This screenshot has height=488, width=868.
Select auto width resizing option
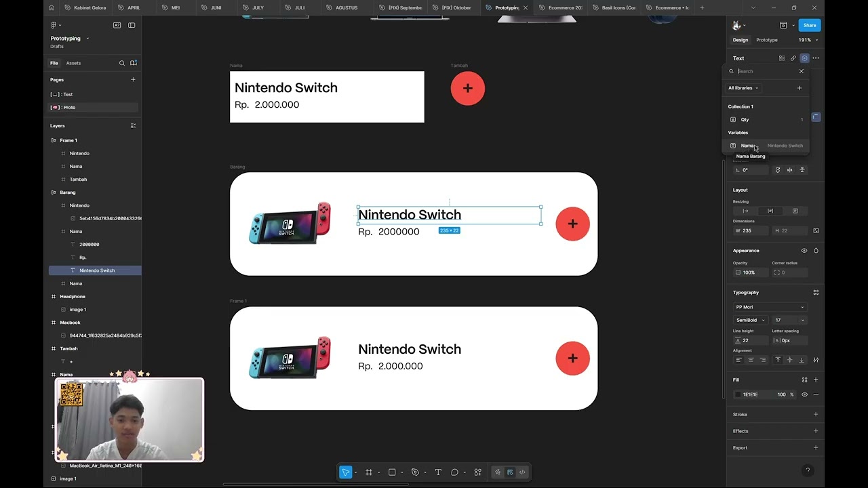[745, 211]
